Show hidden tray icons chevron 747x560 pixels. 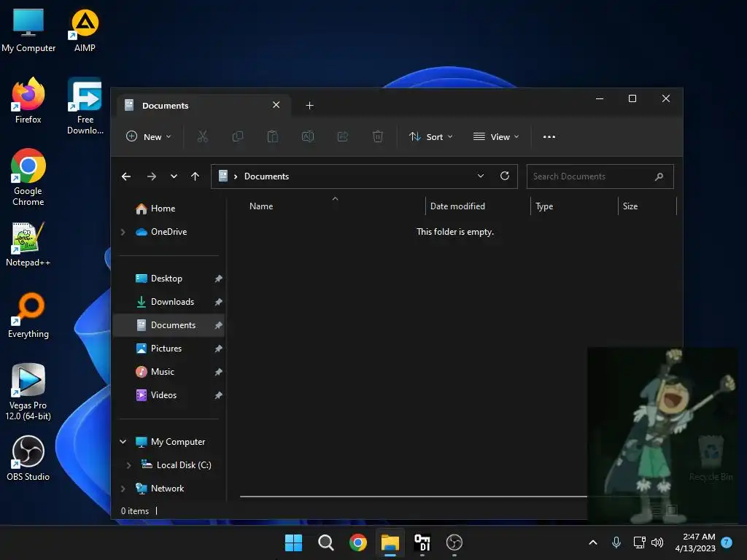point(593,542)
